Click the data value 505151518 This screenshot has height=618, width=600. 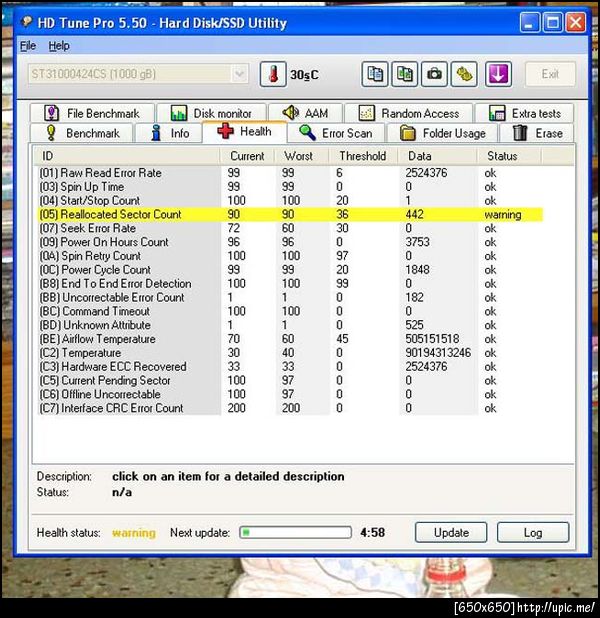click(432, 339)
